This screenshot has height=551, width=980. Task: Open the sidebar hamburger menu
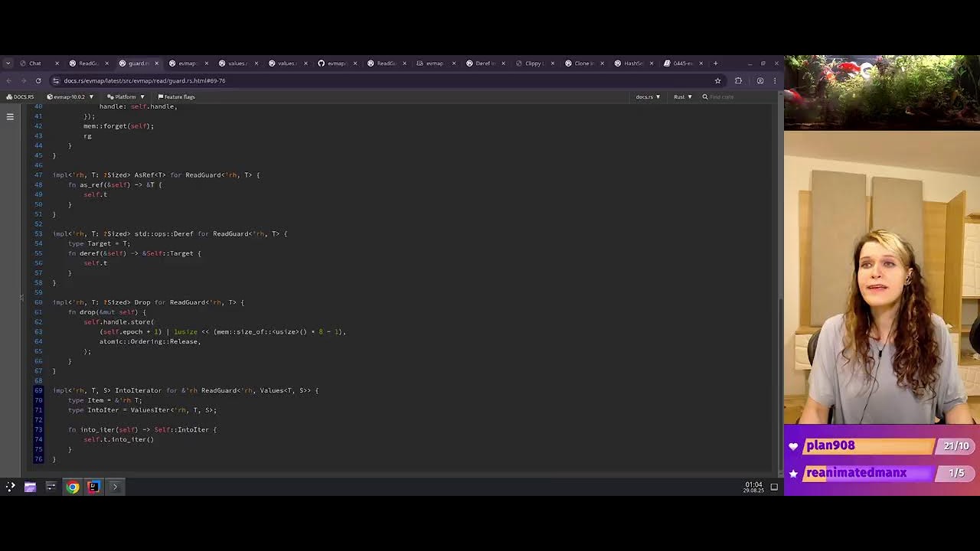click(x=10, y=117)
